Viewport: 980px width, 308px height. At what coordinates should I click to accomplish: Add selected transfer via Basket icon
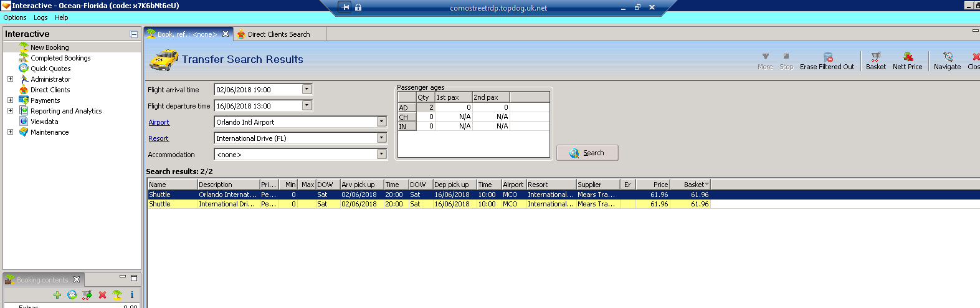point(876,57)
